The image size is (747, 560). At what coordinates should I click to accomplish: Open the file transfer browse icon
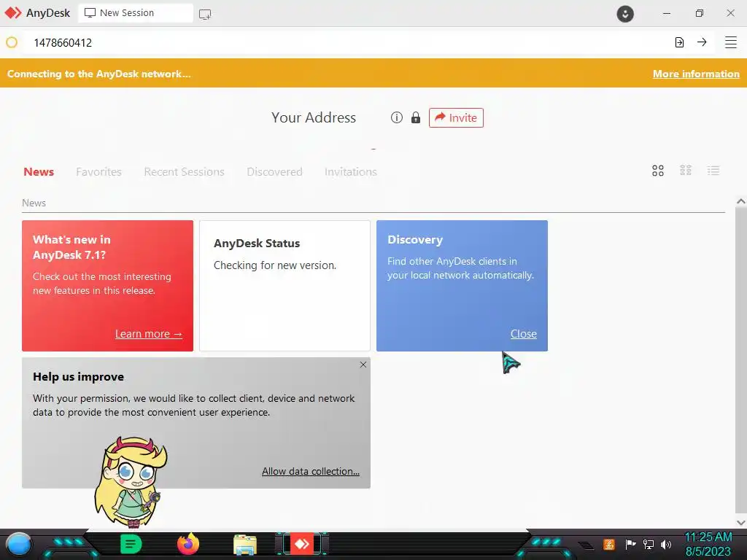click(679, 42)
